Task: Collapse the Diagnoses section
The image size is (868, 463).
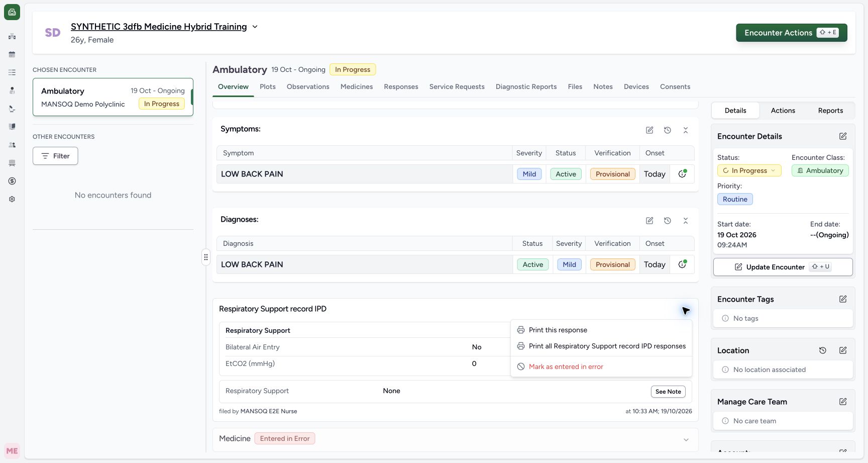Action: point(686,221)
